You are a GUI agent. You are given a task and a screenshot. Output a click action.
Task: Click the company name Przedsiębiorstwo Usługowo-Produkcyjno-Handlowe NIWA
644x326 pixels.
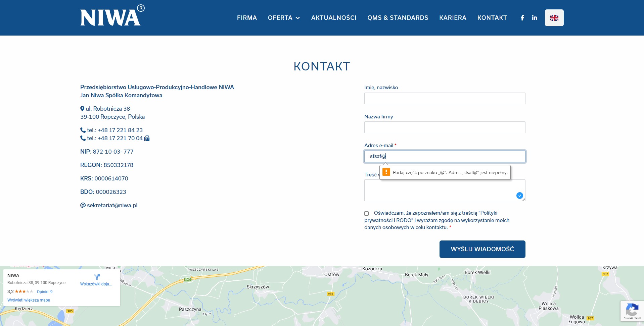(157, 87)
